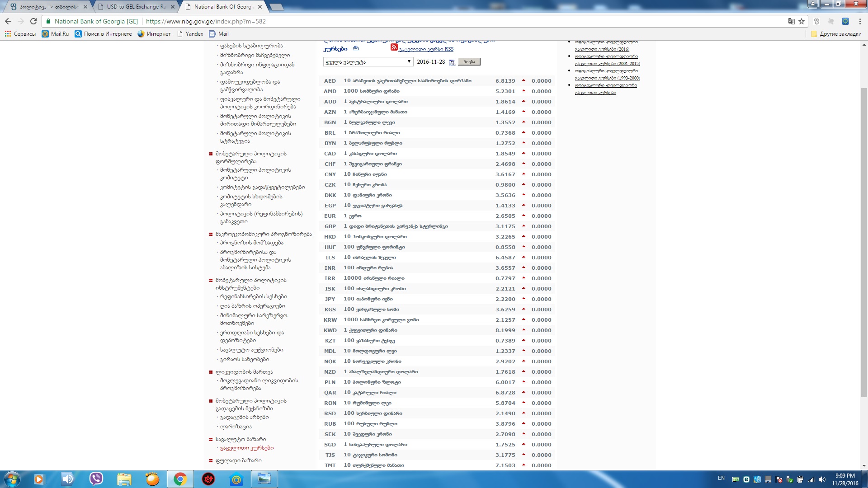Open the calendar date picker icon
The height and width of the screenshot is (488, 868).
point(452,62)
